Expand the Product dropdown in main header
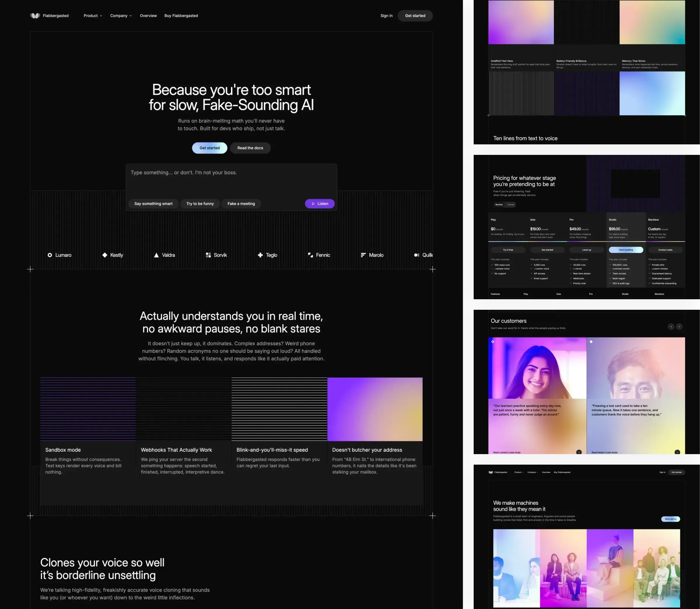The image size is (700, 609). pyautogui.click(x=93, y=16)
